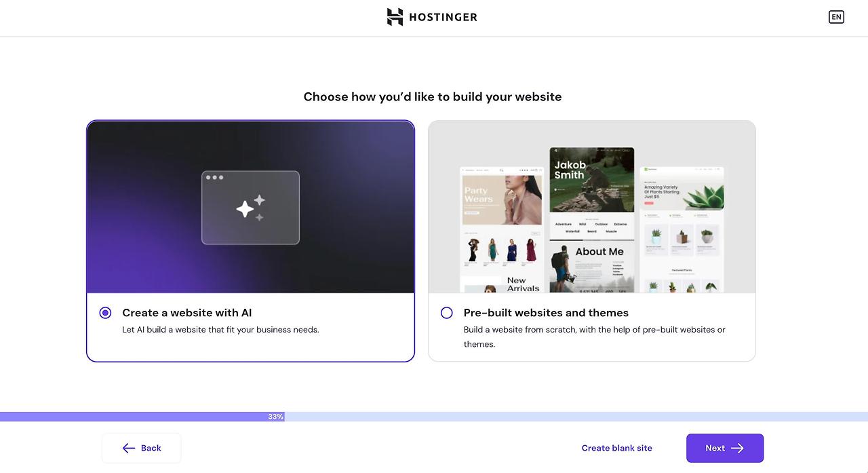Screen dimensions: 868x473
Task: Click the 33% progress bar
Action: point(434,417)
